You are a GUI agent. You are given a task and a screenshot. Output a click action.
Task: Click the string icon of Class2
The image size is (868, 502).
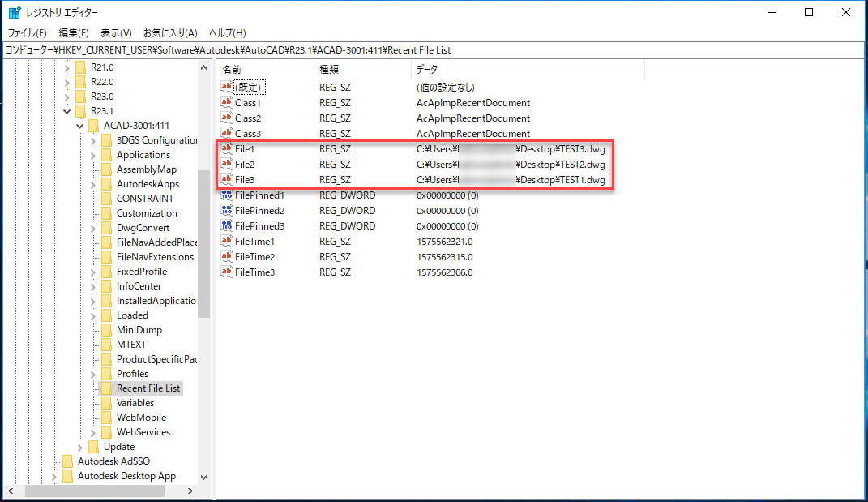pos(226,118)
